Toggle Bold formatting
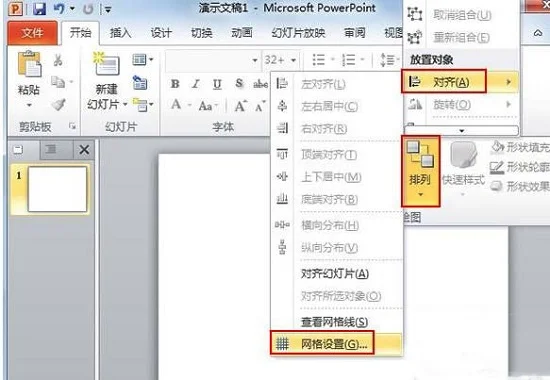 [x=175, y=84]
